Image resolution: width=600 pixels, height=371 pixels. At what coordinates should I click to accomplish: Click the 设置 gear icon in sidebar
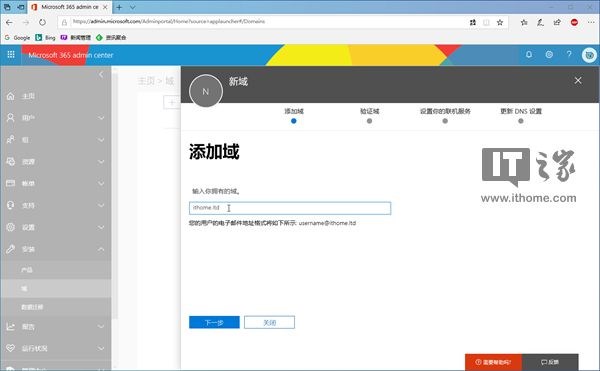tap(10, 227)
